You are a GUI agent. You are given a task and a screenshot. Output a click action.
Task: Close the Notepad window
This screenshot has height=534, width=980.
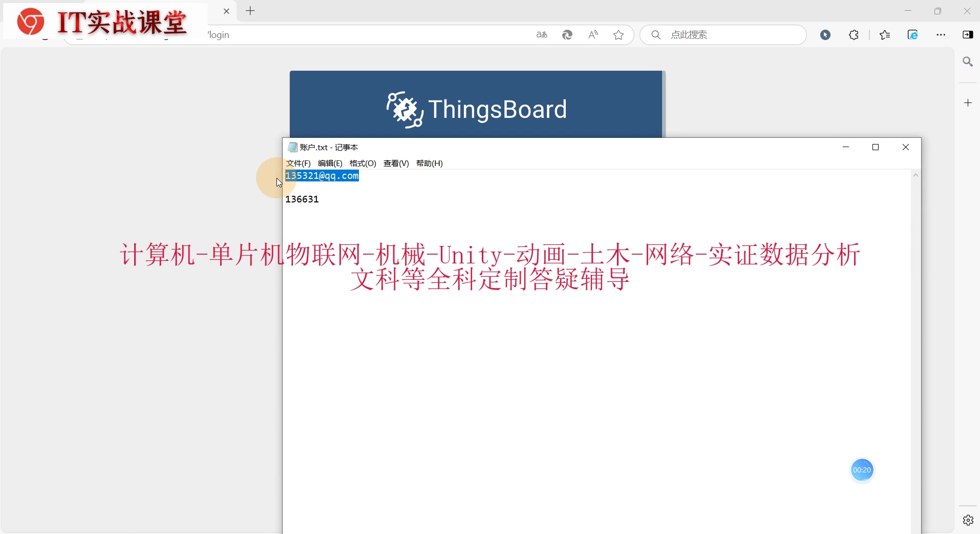pyautogui.click(x=905, y=147)
